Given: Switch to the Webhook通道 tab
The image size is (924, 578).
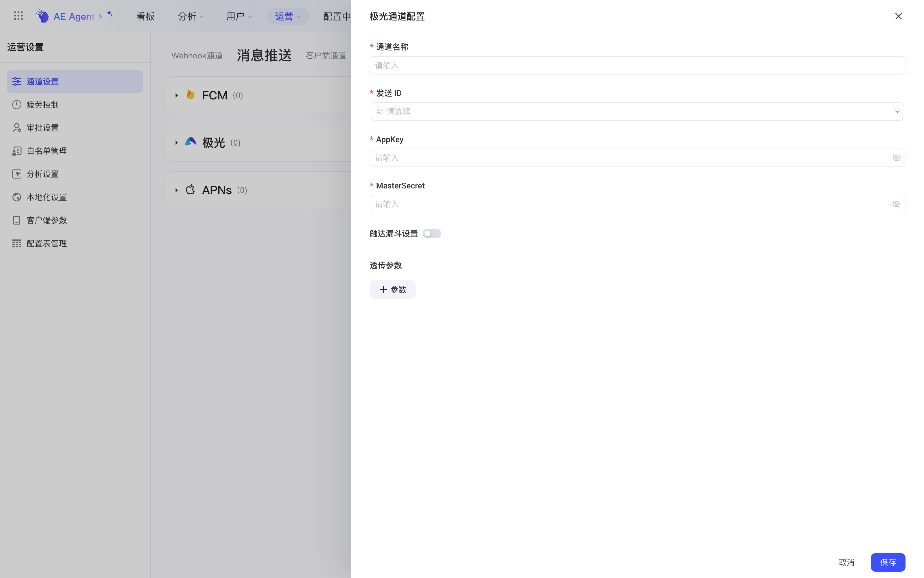Looking at the screenshot, I should 197,56.
